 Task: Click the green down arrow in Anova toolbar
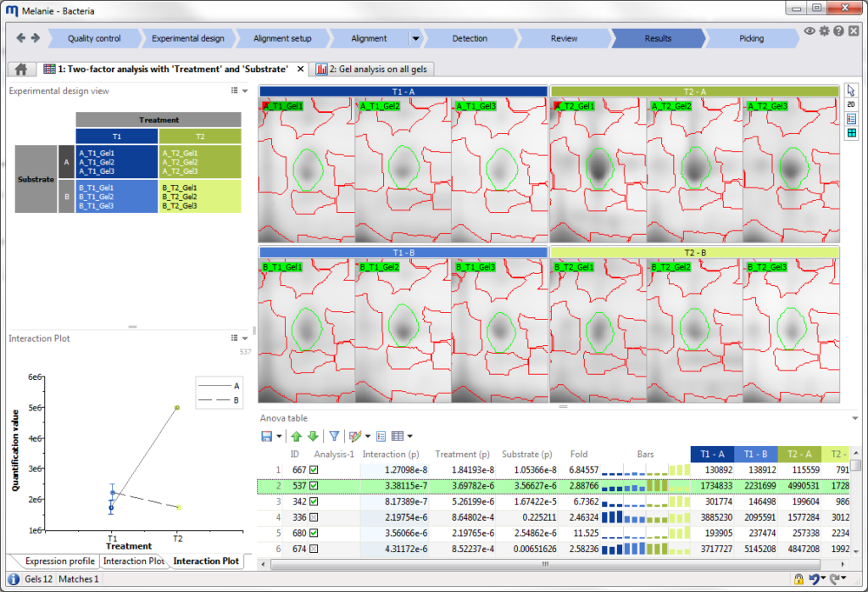[313, 437]
